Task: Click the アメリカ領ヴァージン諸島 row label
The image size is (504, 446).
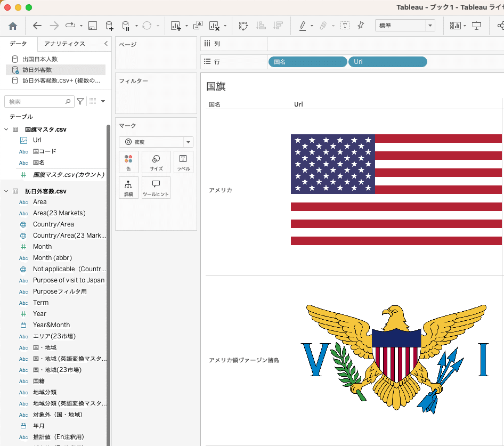Action: pos(244,360)
